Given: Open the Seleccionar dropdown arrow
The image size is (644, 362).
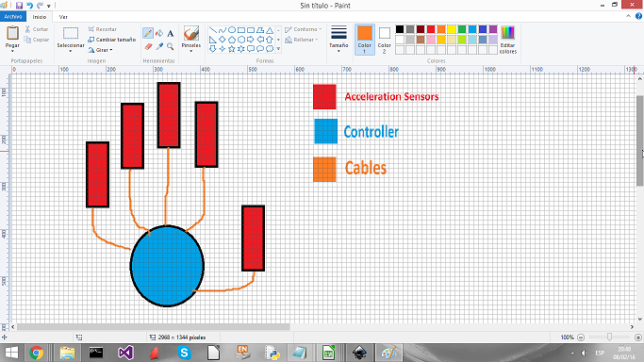Looking at the screenshot, I should point(70,51).
